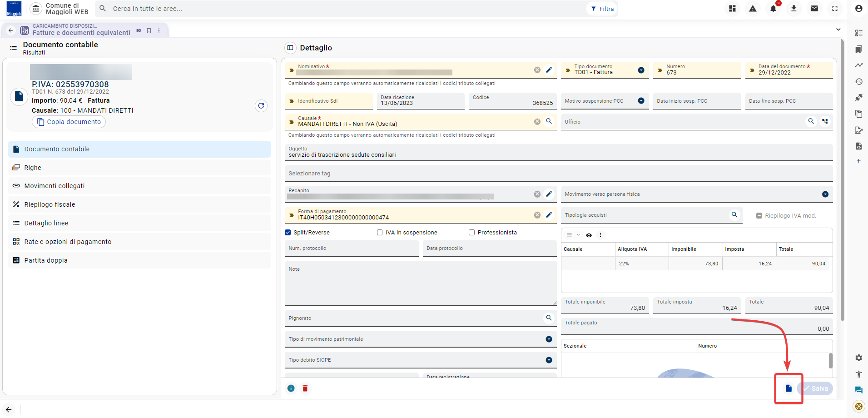Open Motivo sospensione PCC dropdown
This screenshot has height=418, width=868.
pyautogui.click(x=641, y=101)
